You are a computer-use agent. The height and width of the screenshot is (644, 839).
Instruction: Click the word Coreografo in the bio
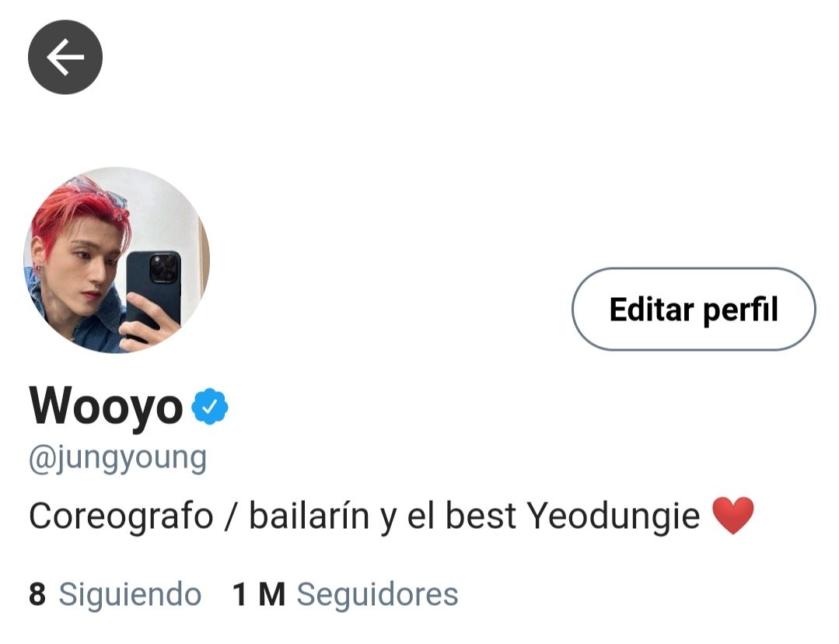point(121,516)
